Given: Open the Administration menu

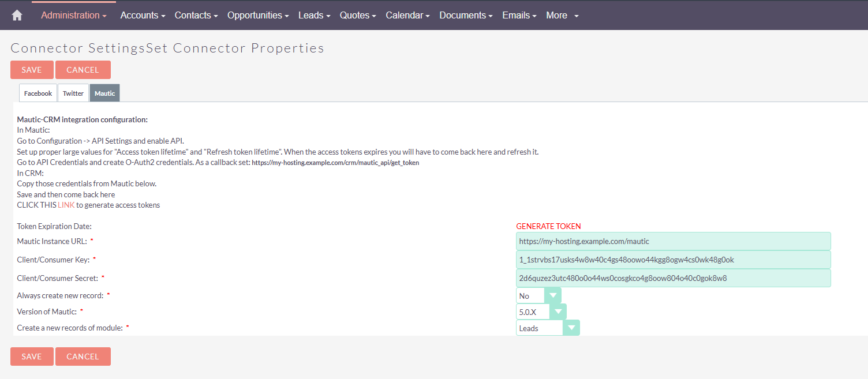Looking at the screenshot, I should point(74,16).
